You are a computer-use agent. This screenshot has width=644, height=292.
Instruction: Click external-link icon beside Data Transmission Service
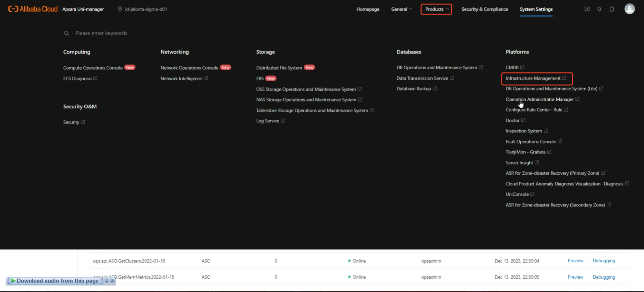click(452, 78)
